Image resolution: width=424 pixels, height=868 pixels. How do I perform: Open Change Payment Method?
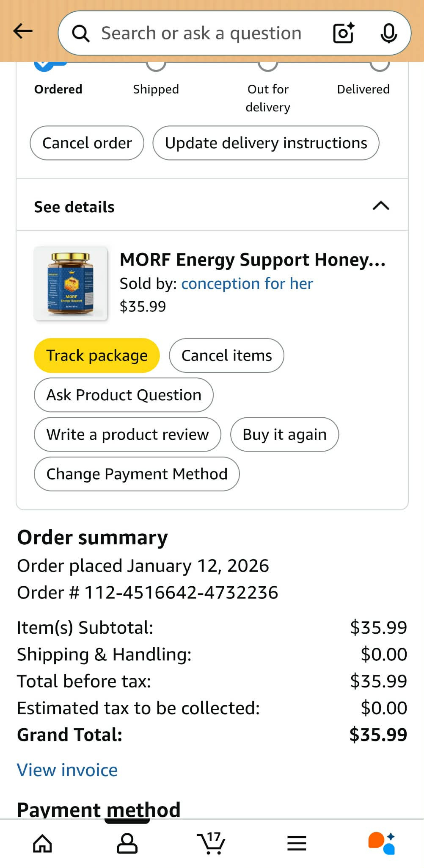click(137, 474)
